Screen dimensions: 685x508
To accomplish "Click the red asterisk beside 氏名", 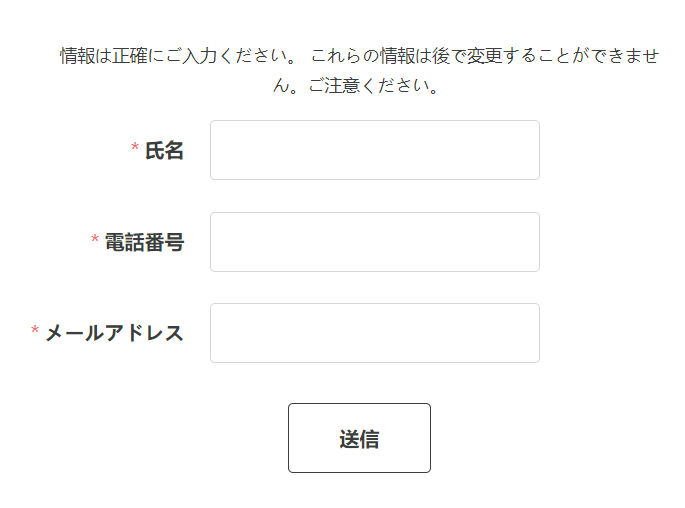I will [135, 150].
